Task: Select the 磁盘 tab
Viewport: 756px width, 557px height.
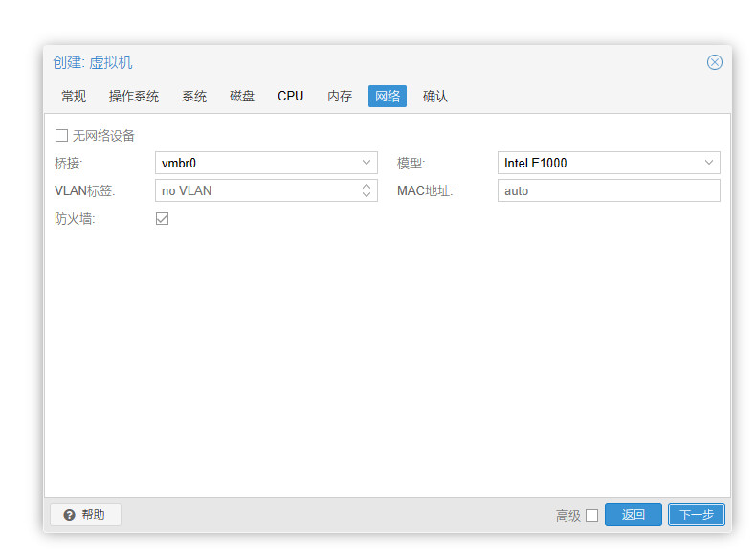Action: tap(241, 97)
